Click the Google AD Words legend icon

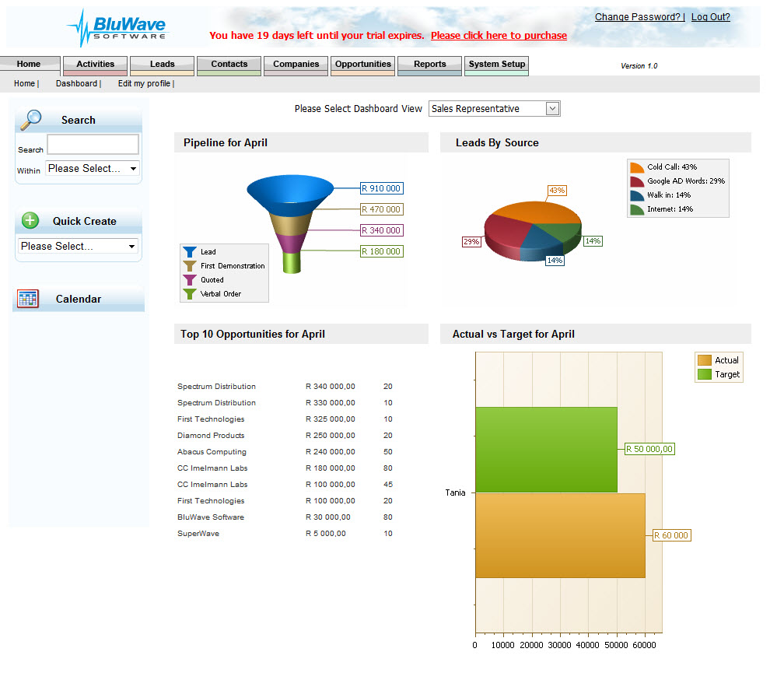pyautogui.click(x=636, y=181)
